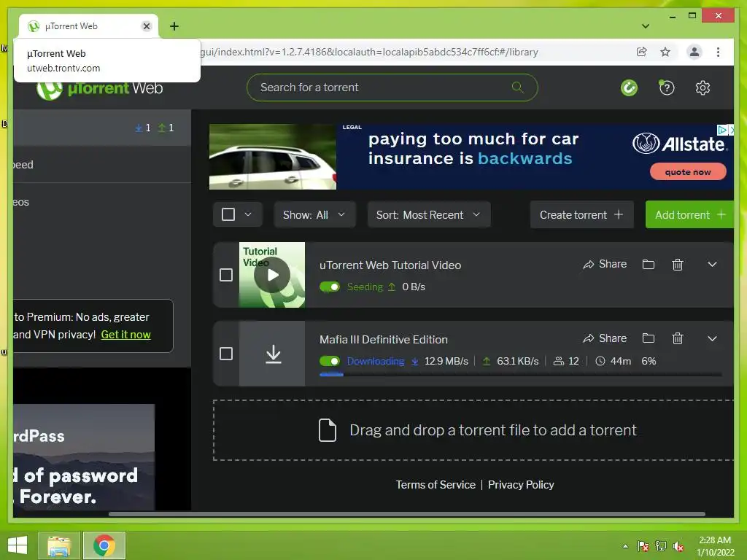Click the browser share page icon

point(641,52)
